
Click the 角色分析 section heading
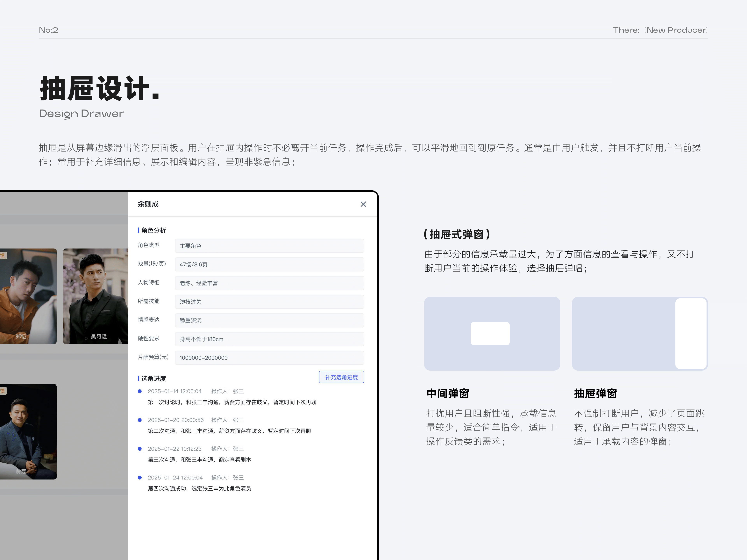coord(153,230)
